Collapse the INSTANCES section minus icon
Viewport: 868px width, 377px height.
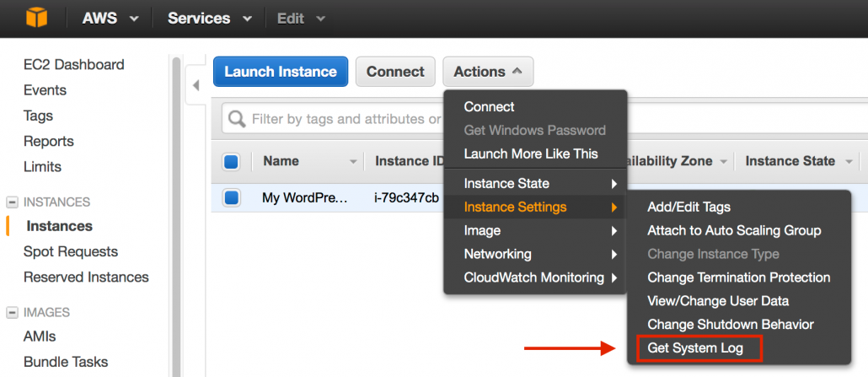point(12,202)
